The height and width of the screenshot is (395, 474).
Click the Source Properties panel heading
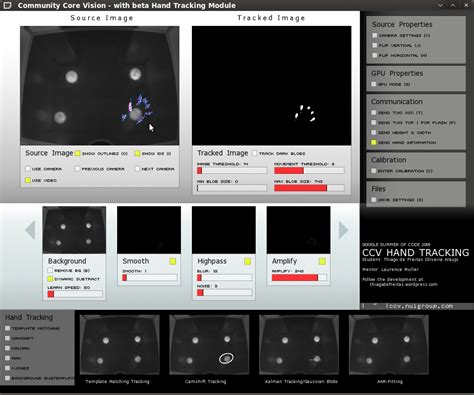(x=402, y=24)
